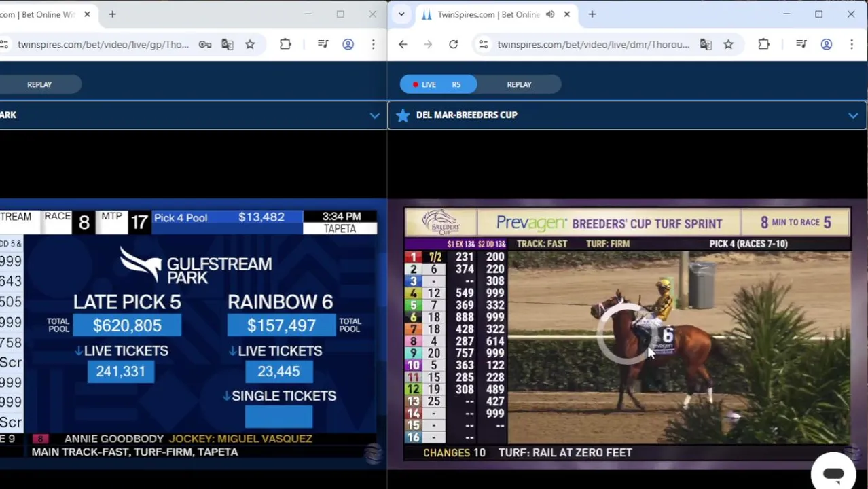This screenshot has width=868, height=489.
Task: Switch to REPLAY in the left Gulfstream window
Action: 39,84
